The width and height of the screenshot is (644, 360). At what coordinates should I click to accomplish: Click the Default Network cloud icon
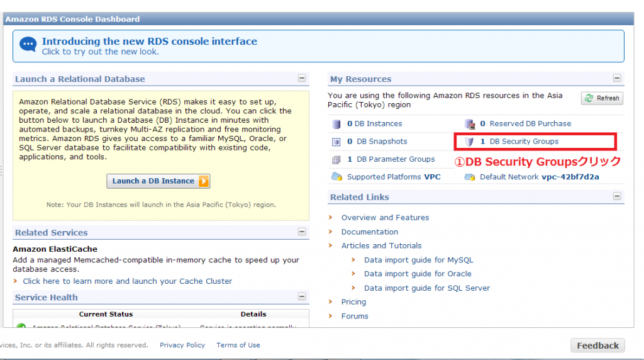(x=469, y=177)
